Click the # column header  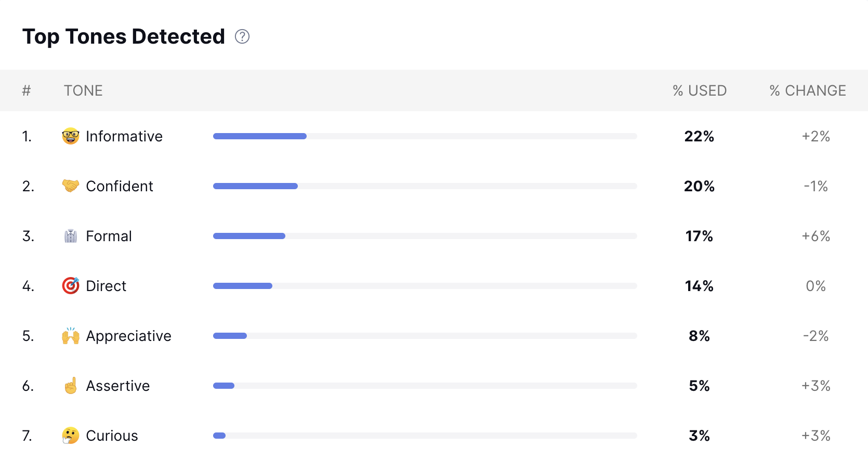27,90
